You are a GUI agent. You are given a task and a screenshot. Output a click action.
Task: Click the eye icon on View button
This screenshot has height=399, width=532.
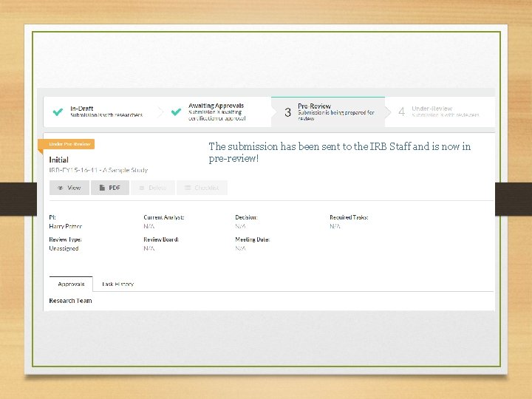click(61, 188)
